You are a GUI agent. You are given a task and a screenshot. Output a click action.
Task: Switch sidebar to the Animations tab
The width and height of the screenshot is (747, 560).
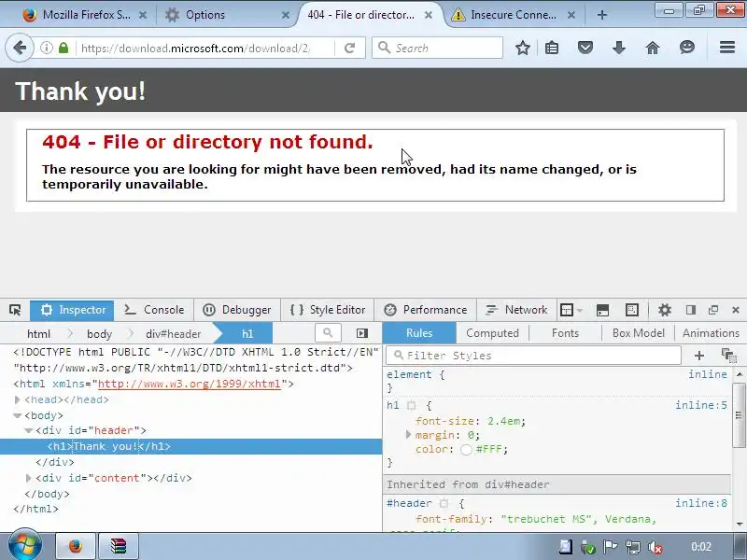[711, 333]
